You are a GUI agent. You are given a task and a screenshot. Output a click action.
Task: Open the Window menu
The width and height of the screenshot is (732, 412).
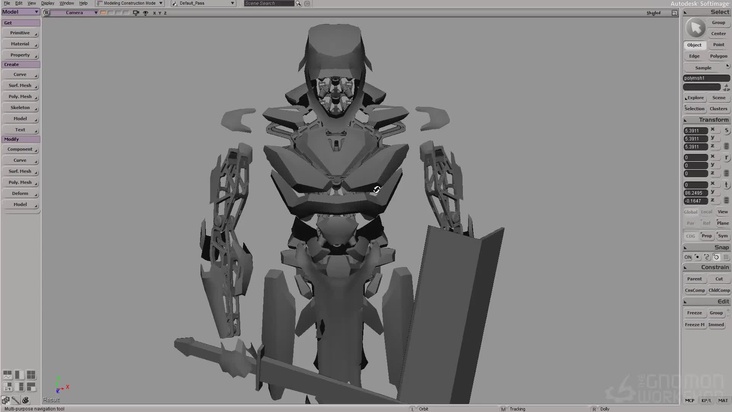click(x=66, y=3)
